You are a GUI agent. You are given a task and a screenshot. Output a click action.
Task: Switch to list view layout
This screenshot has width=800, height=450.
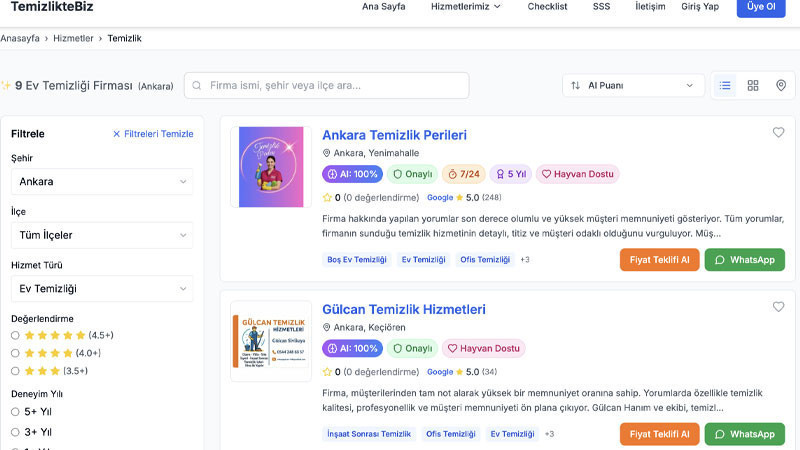pos(725,86)
